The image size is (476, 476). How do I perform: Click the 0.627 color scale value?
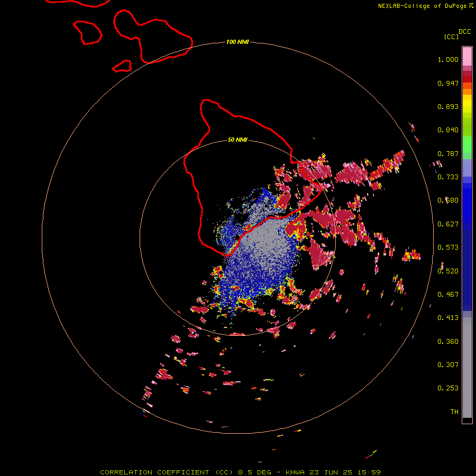click(x=448, y=224)
